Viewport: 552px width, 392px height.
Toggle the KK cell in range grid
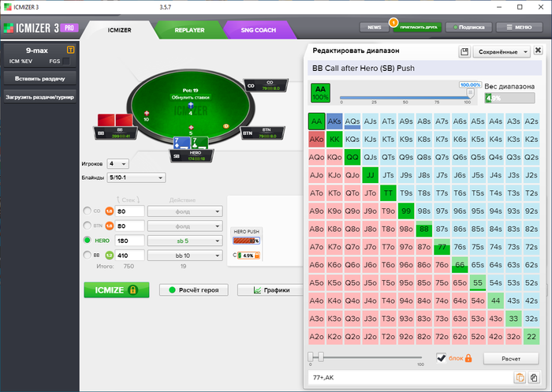pos(334,139)
